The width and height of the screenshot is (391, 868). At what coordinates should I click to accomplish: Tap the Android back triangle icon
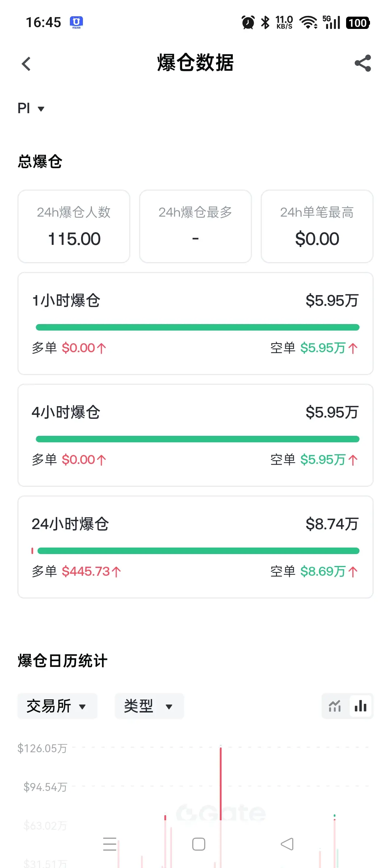coord(287,844)
